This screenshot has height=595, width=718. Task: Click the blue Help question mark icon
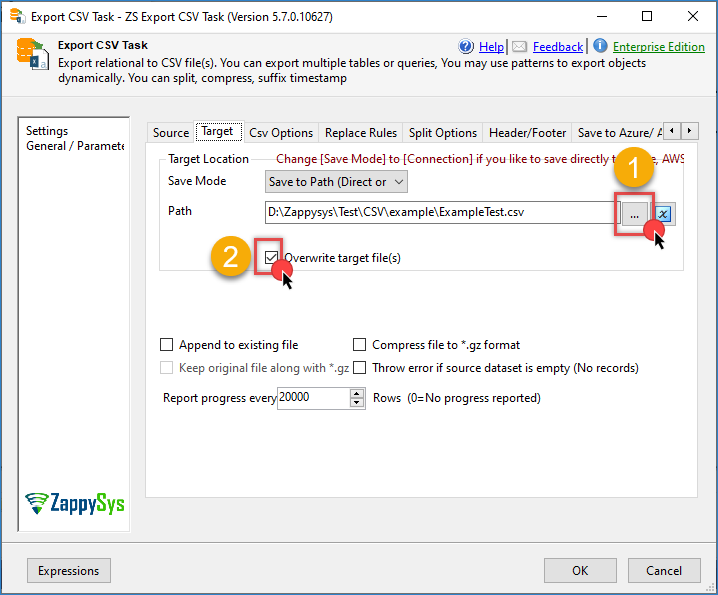click(x=466, y=46)
